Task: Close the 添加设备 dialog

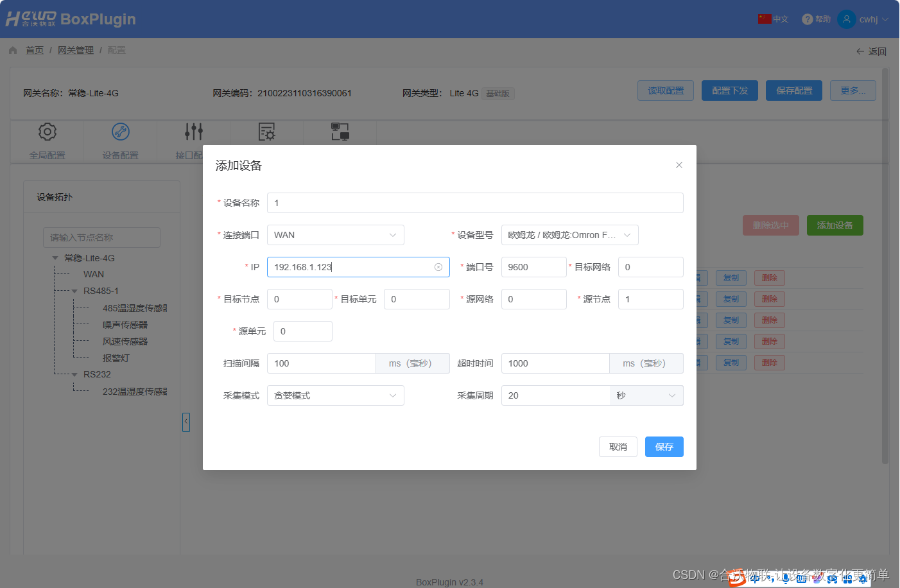Action: pyautogui.click(x=679, y=165)
